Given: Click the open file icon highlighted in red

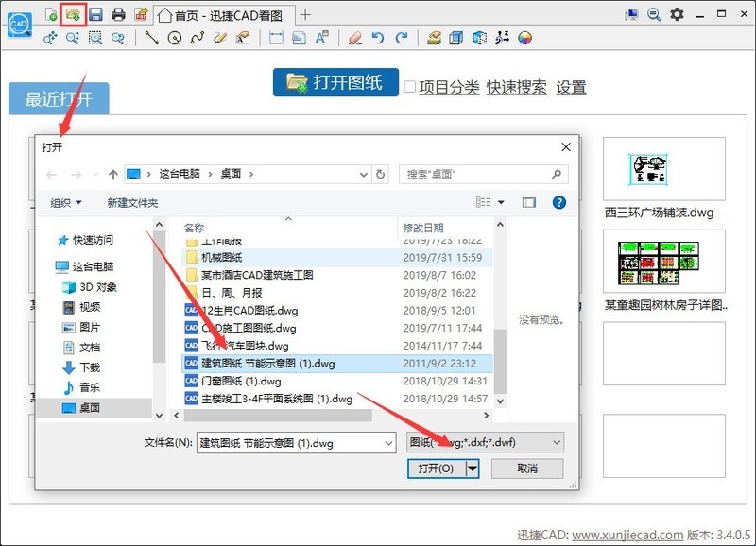Looking at the screenshot, I should coord(73,14).
